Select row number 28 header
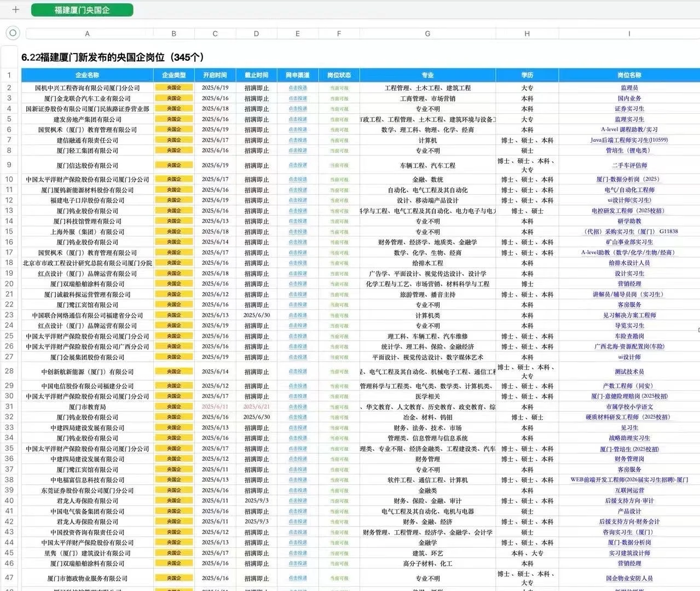 coord(9,371)
